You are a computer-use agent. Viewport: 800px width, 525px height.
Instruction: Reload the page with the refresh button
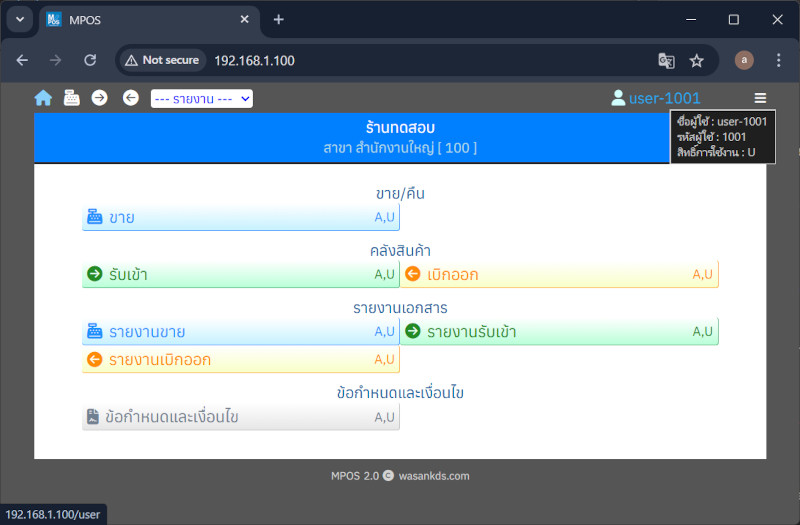90,60
